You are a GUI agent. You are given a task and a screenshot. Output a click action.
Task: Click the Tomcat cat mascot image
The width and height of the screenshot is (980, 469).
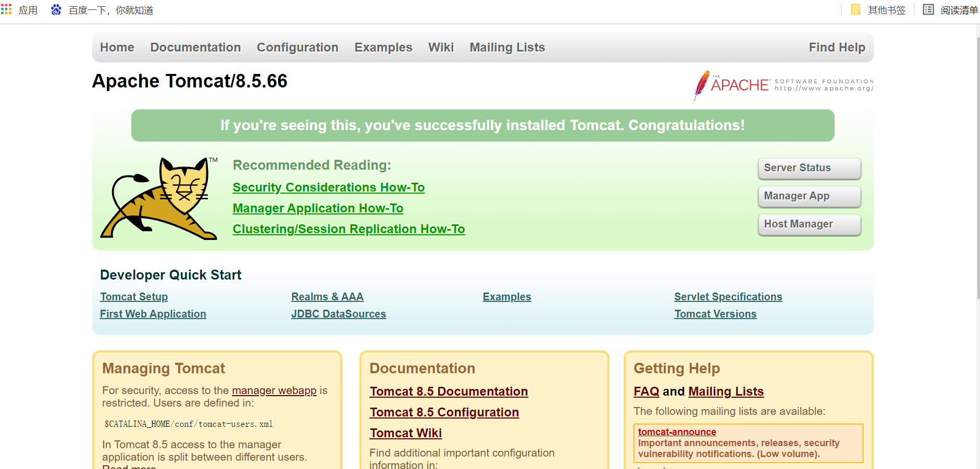(x=159, y=198)
